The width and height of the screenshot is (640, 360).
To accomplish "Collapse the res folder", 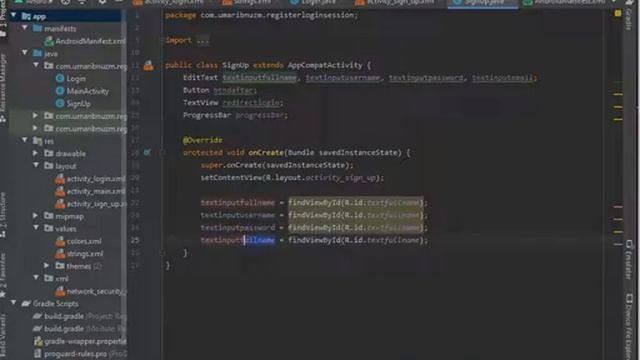I will click(25, 140).
